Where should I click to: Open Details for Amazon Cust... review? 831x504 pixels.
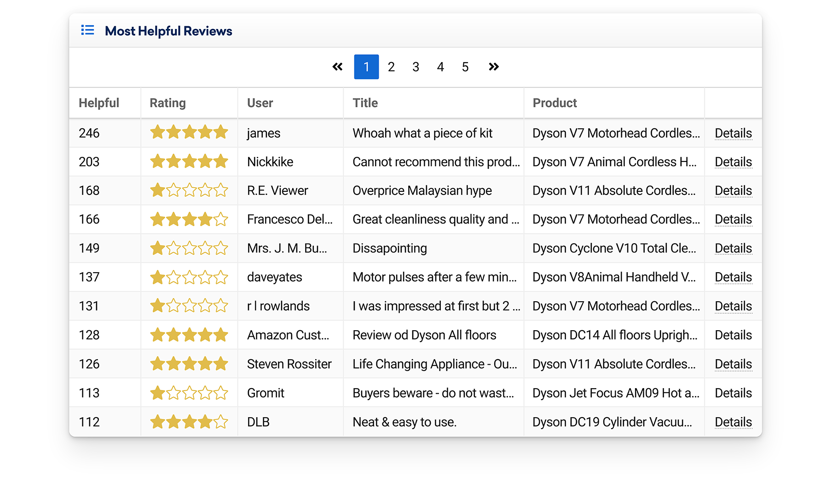click(x=733, y=335)
